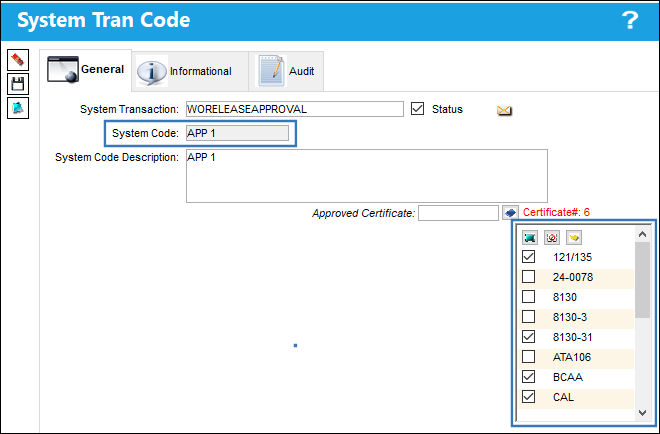Select the 121/135 list entry text
The width and height of the screenshot is (660, 434).
[x=572, y=257]
